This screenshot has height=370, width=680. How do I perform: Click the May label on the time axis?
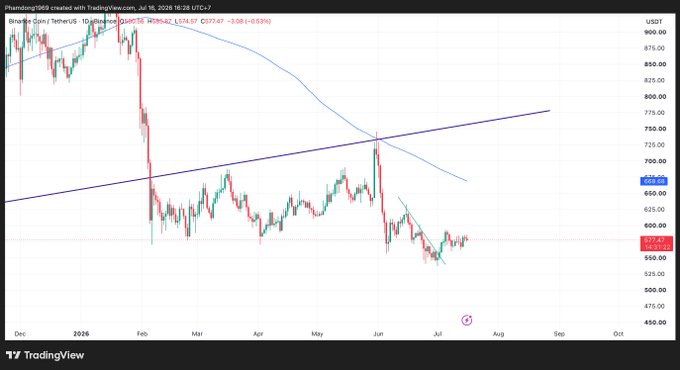point(317,334)
